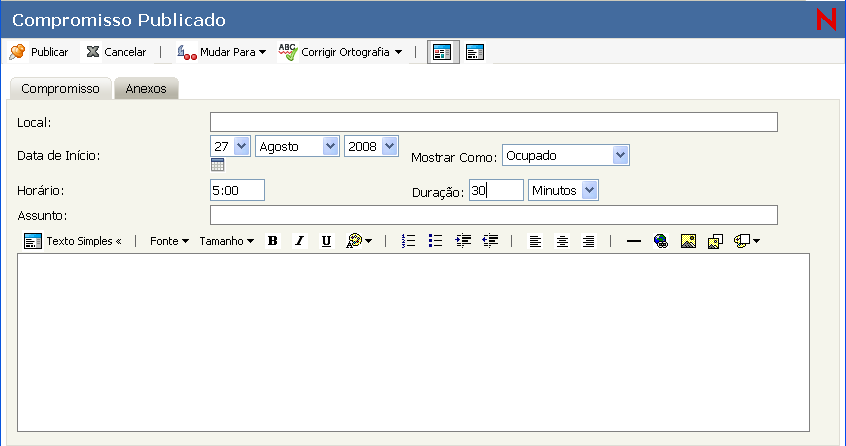Click inside the message body editor

coord(413,342)
